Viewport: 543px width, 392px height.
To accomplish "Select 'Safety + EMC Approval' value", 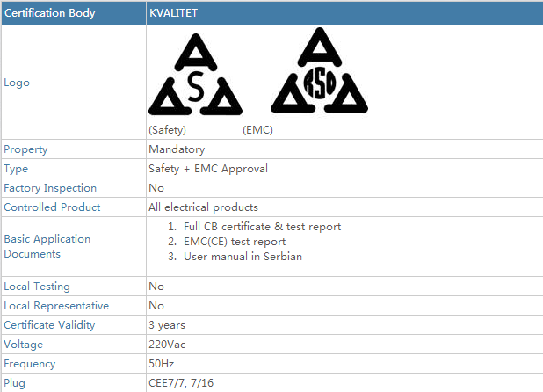I will click(208, 169).
